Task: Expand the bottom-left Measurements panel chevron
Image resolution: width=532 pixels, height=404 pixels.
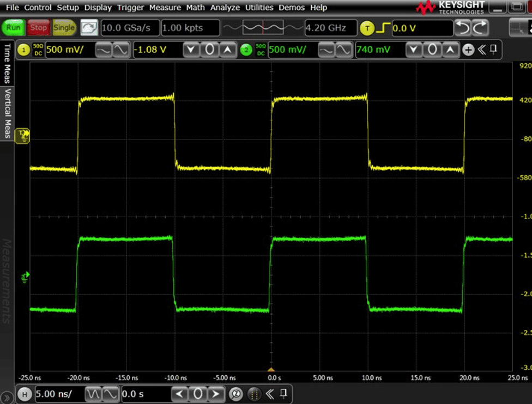Action: click(7, 396)
